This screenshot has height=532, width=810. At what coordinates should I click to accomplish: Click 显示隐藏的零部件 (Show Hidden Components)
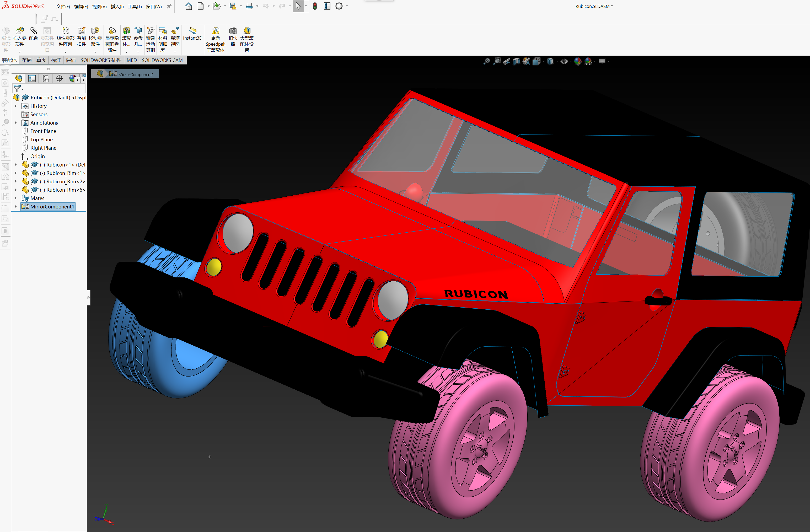pyautogui.click(x=112, y=40)
